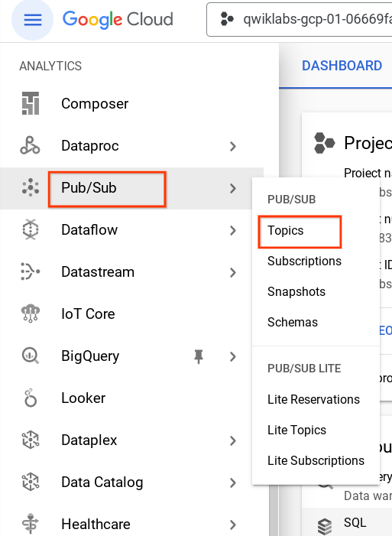
Task: Open Composer from the navigation menu
Action: (x=95, y=103)
